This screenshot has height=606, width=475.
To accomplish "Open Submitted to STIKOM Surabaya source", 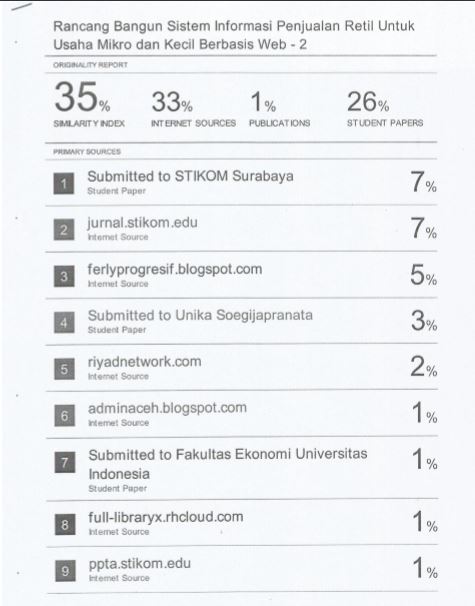I will [190, 176].
